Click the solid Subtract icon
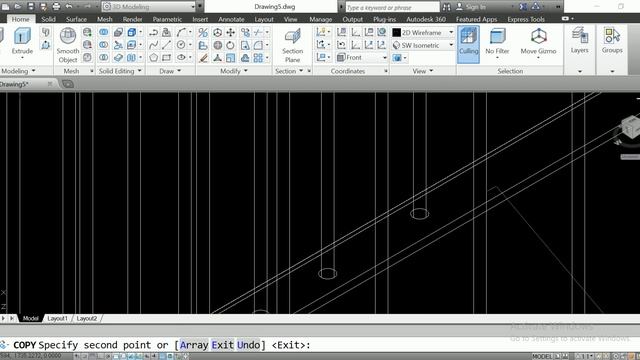Screen dimensions: 640x360 point(104,45)
